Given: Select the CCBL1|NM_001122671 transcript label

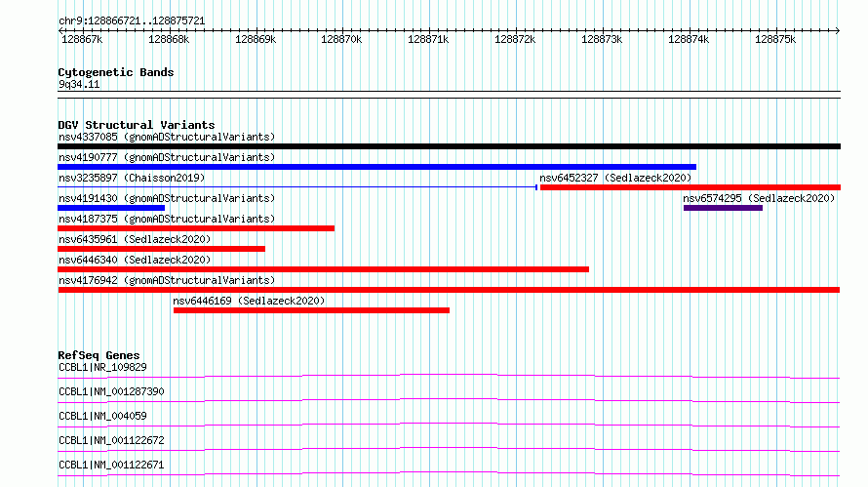Looking at the screenshot, I should (111, 465).
